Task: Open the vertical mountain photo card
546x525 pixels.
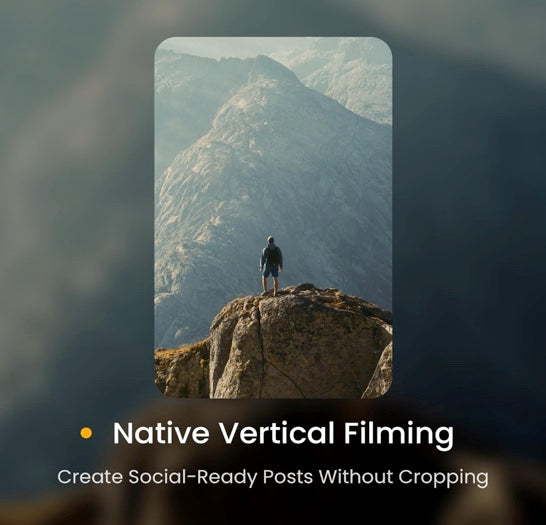Action: pos(273,217)
